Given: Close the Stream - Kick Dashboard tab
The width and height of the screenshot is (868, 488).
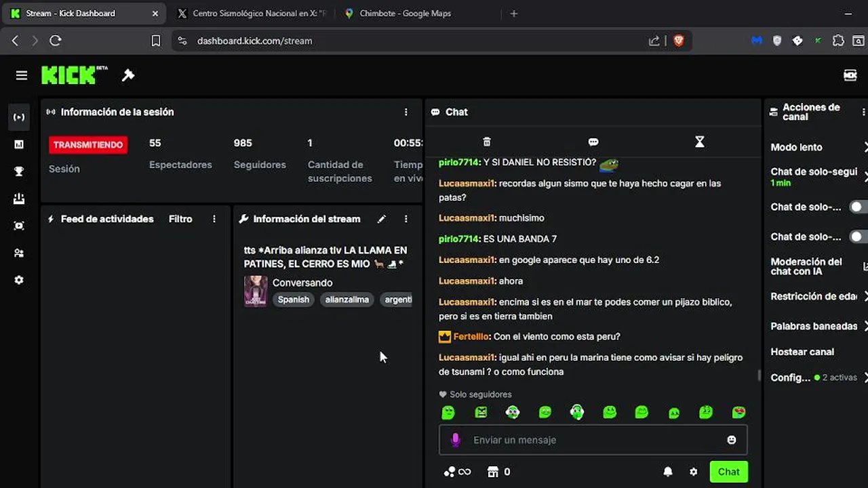Looking at the screenshot, I should (x=155, y=14).
